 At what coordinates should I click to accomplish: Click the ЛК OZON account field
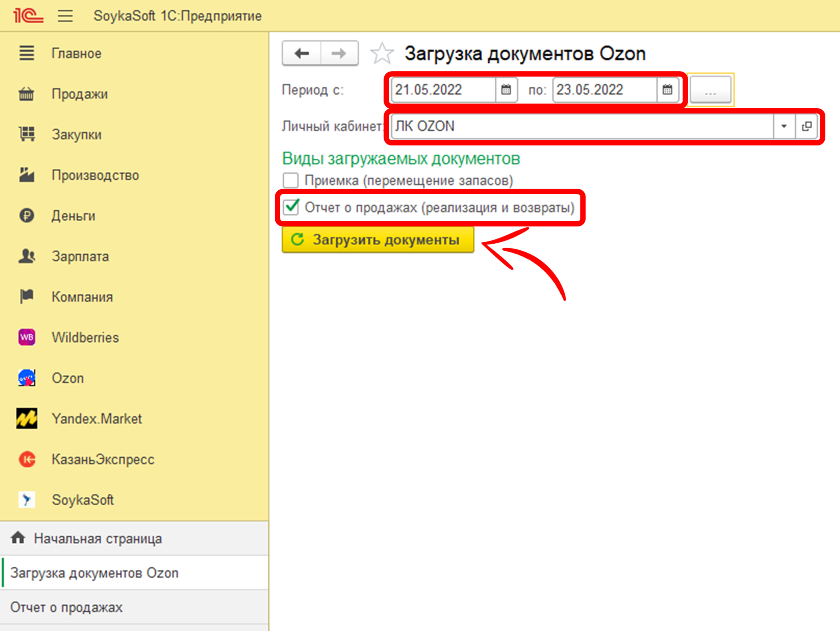coord(582,126)
